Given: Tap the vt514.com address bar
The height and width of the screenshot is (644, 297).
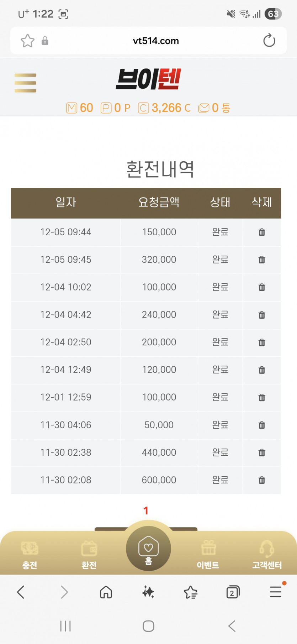Looking at the screenshot, I should (156, 41).
